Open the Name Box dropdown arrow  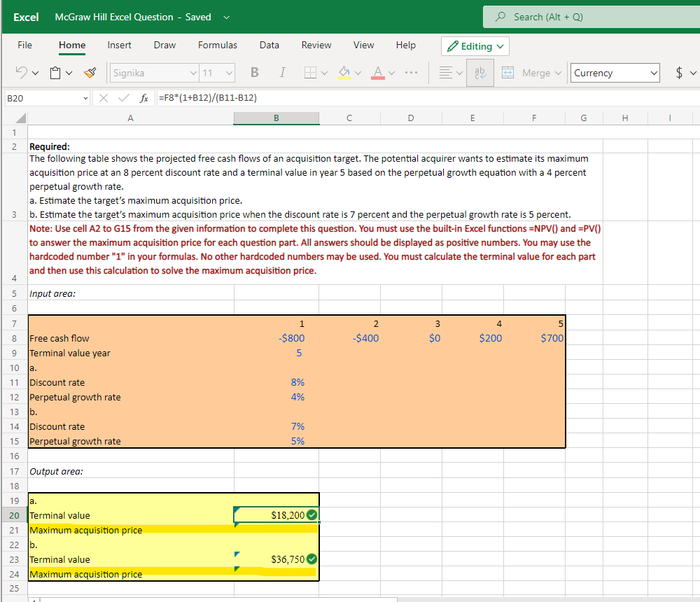coord(85,97)
